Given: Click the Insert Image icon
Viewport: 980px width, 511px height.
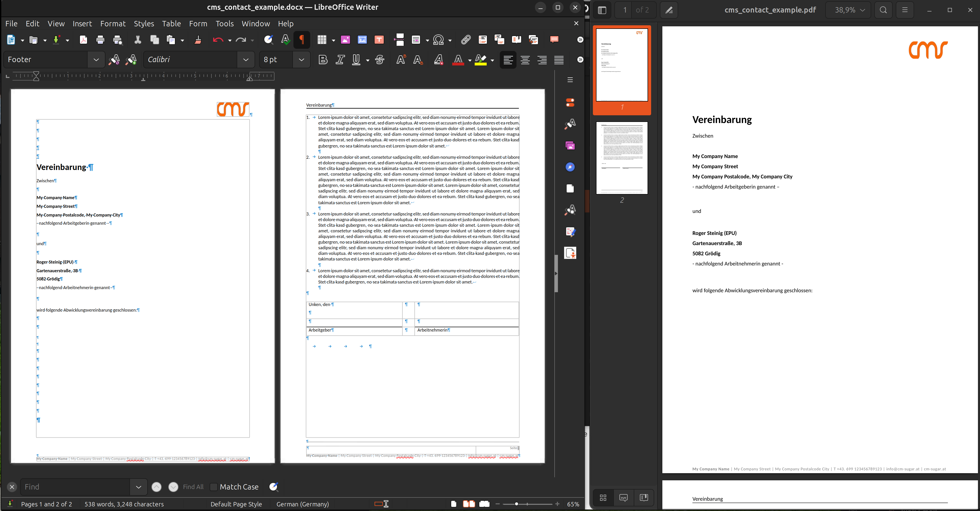Looking at the screenshot, I should tap(345, 40).
